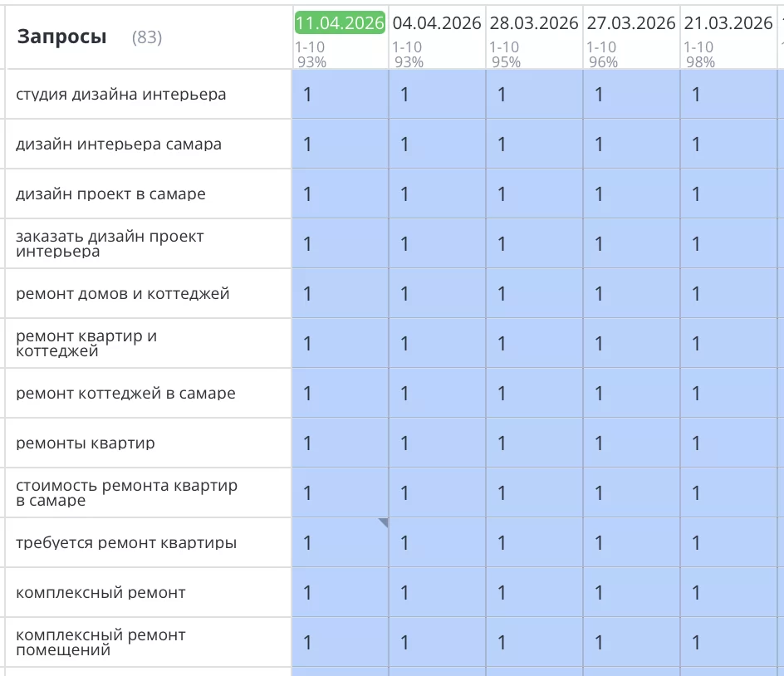Viewport: 784px width, 676px height.
Task: Click the corner marker in 'требуется ремонт квартиры' cell
Action: point(384,522)
